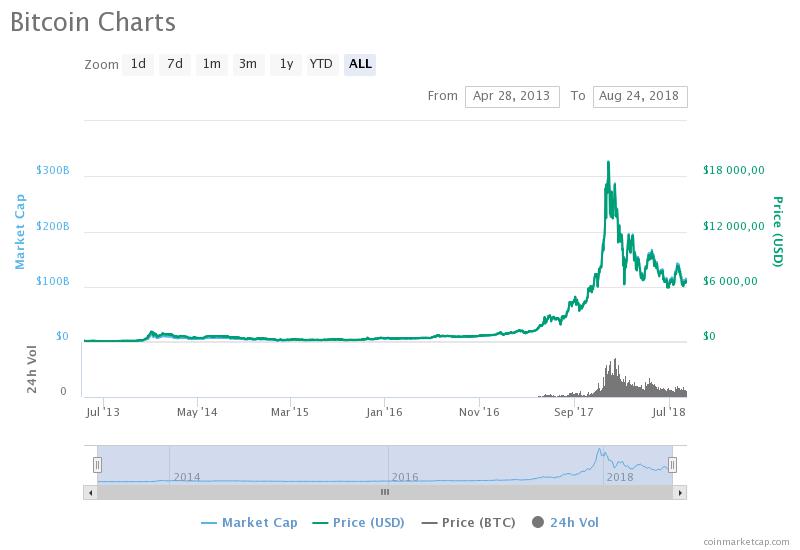Select the ALL zoom range
This screenshot has width=800, height=550.
[360, 64]
